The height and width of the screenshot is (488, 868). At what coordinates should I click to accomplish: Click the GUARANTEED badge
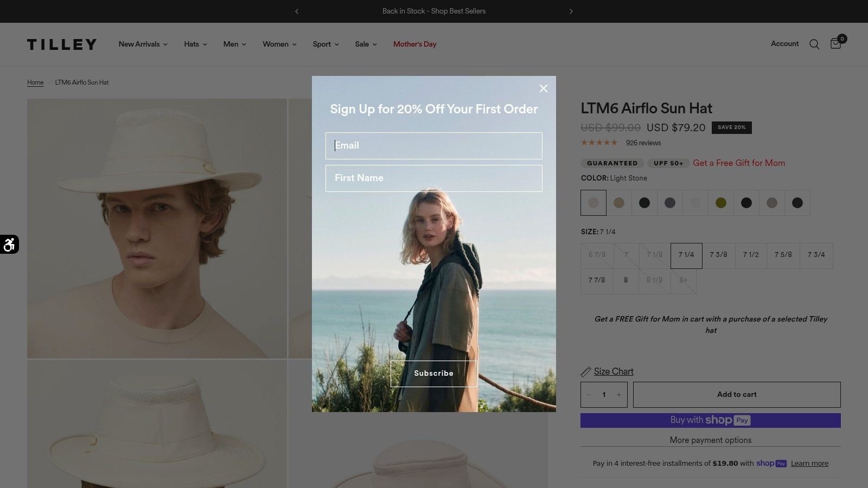tap(612, 163)
